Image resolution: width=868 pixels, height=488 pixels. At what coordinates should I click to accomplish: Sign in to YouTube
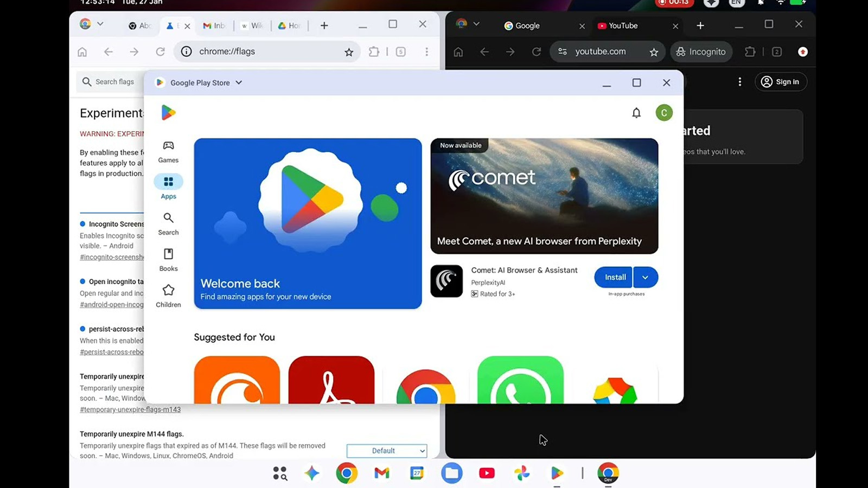pos(781,81)
